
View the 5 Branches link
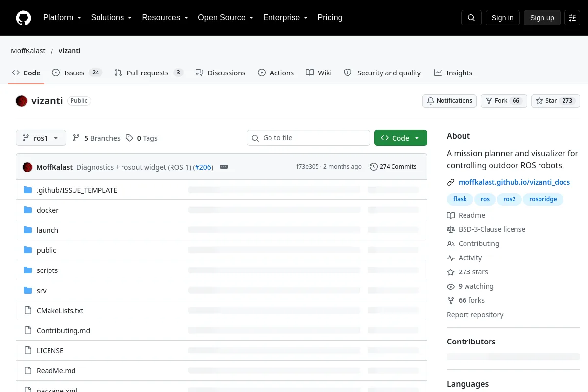coord(97,138)
